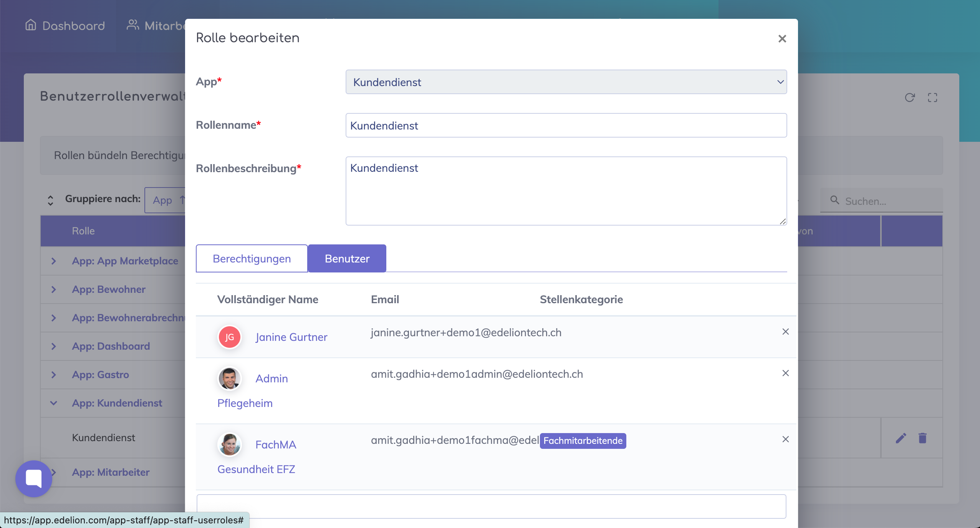This screenshot has height=528, width=980.
Task: Click the Dashboard home icon
Action: 31,25
